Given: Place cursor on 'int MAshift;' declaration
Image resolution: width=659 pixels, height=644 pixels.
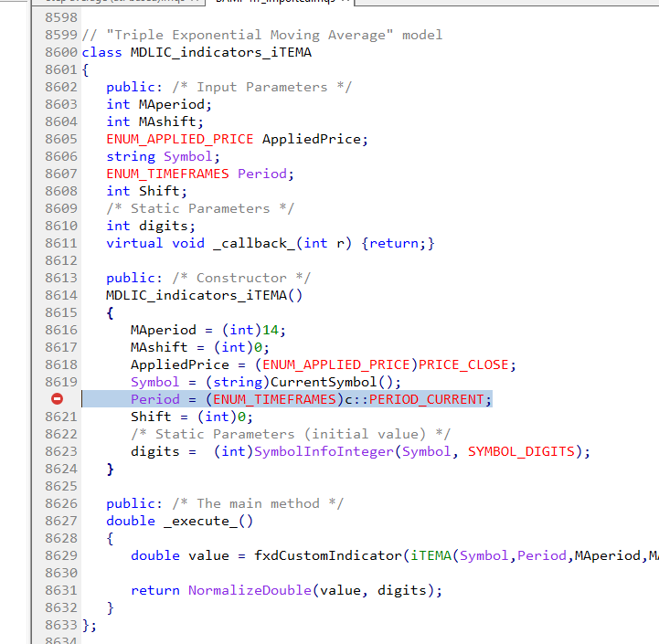Looking at the screenshot, I should pyautogui.click(x=154, y=121).
